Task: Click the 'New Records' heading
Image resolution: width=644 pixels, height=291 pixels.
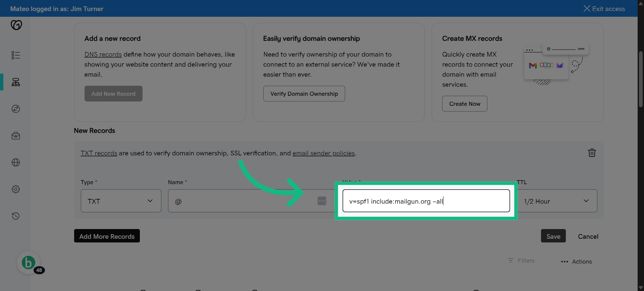Action: (x=95, y=131)
